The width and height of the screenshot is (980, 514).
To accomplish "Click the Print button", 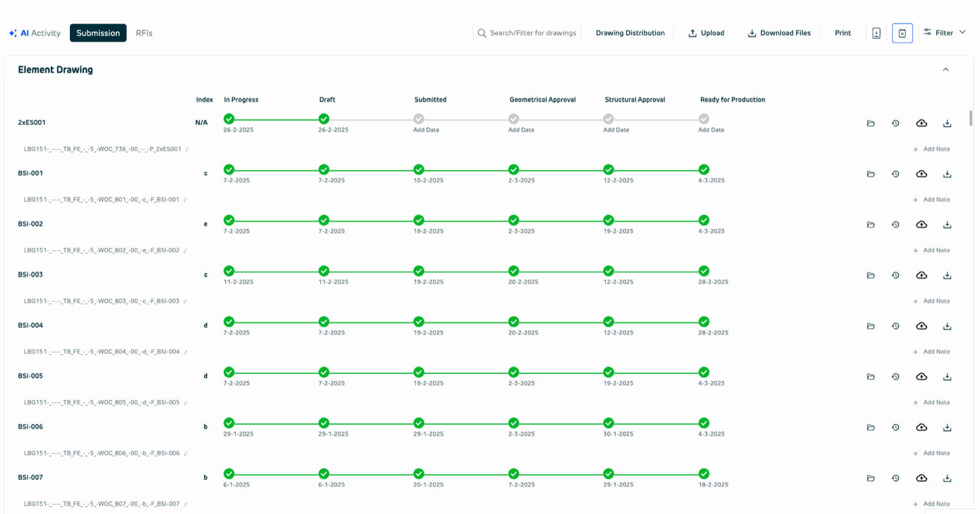I will pos(843,33).
